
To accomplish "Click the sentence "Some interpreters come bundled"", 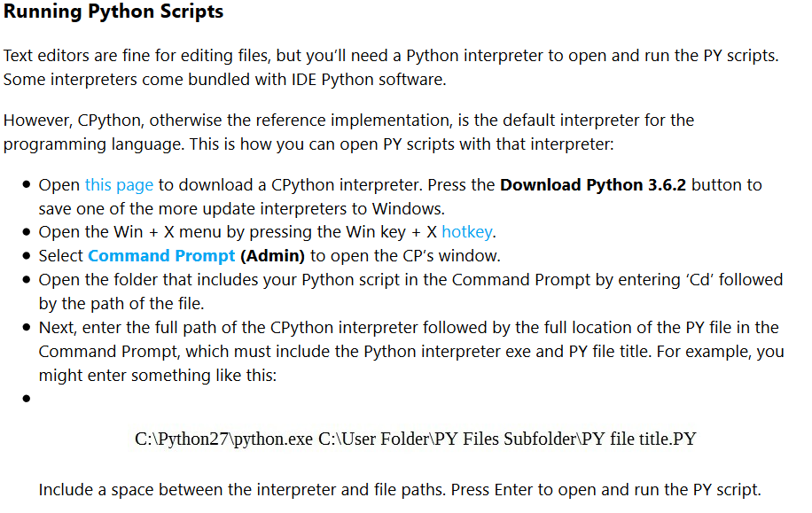I will [225, 79].
